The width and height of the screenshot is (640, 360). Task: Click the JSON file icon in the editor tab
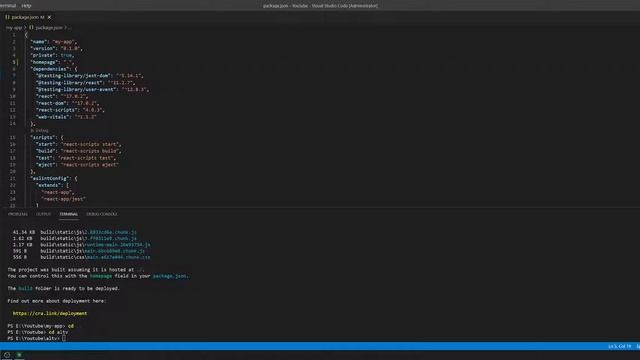(x=7, y=17)
